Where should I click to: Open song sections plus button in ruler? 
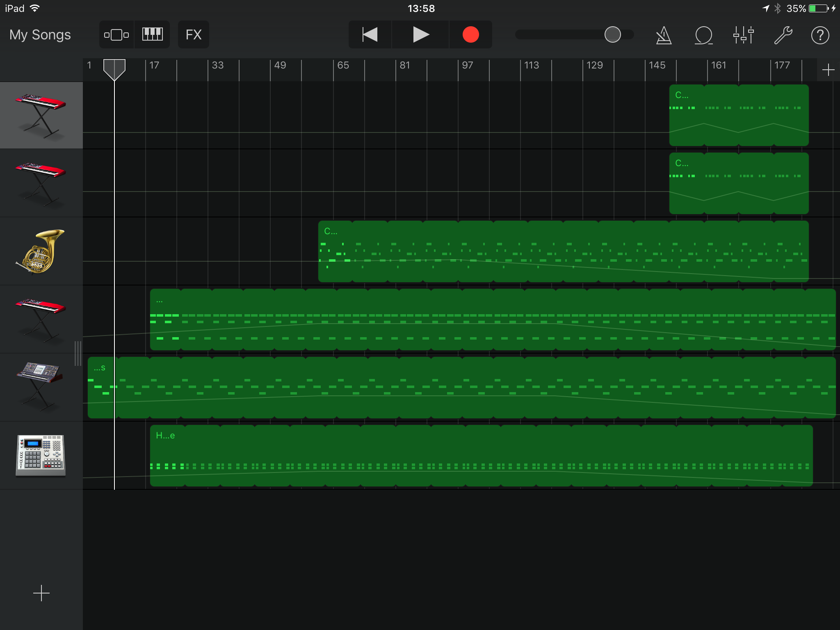pyautogui.click(x=828, y=70)
